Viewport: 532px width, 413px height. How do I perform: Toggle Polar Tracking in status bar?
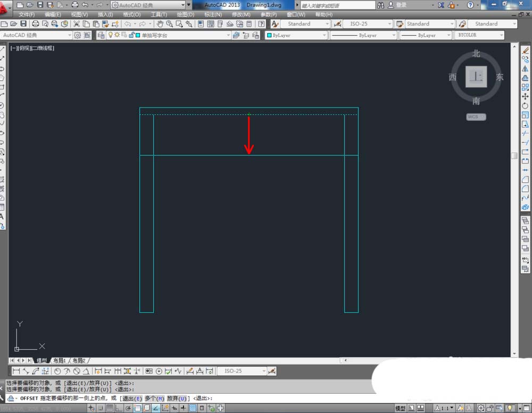point(128,408)
